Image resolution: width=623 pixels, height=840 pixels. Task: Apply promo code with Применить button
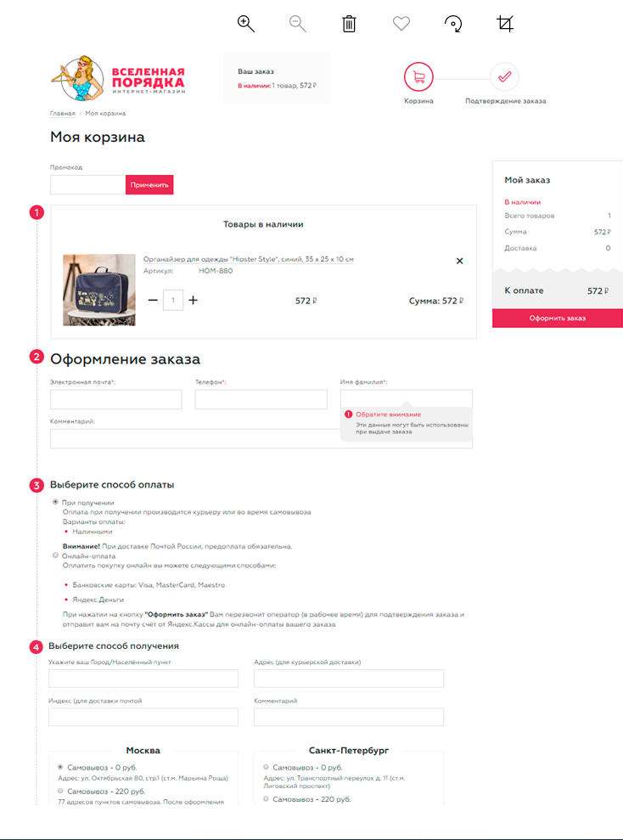pyautogui.click(x=149, y=185)
